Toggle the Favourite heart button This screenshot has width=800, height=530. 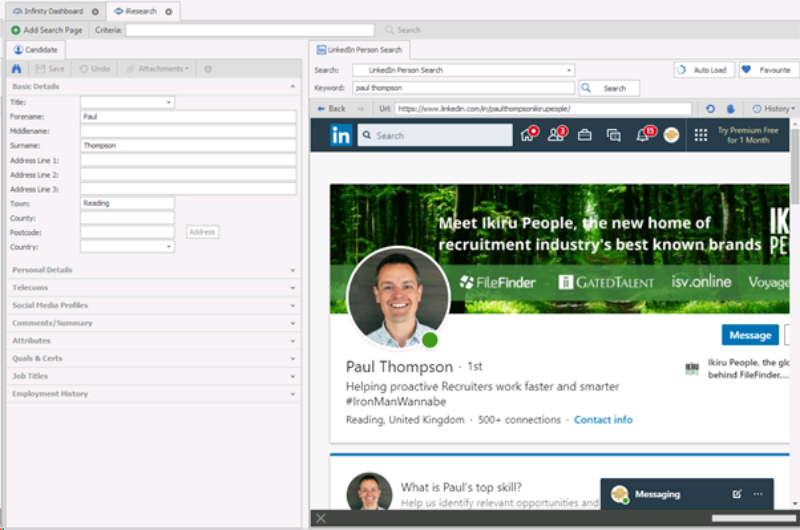coord(768,70)
